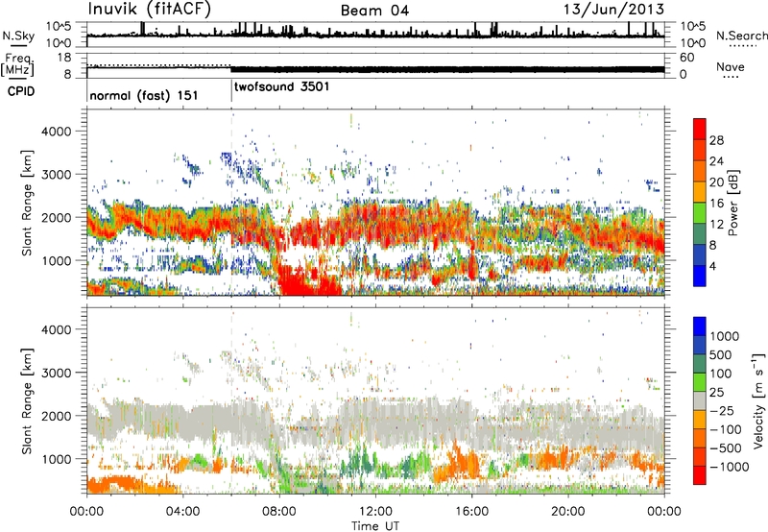This screenshot has width=768, height=532.
Task: Click the '08:00' time axis label
Action: click(x=278, y=512)
